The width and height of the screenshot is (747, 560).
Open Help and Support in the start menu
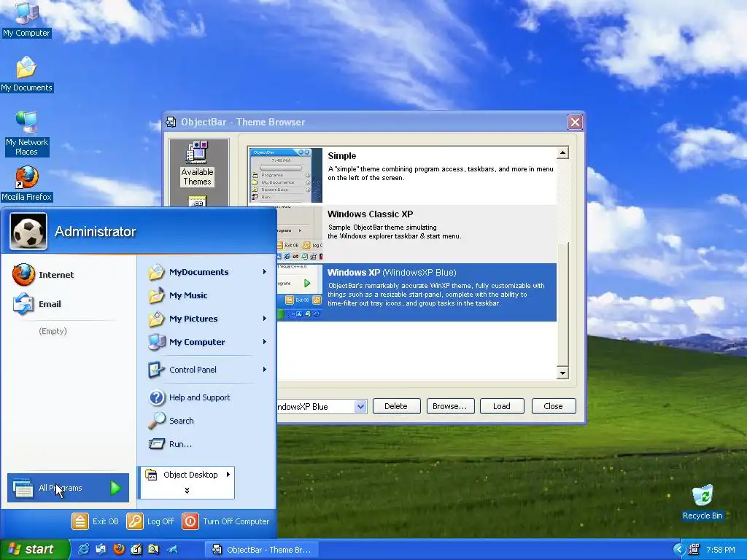tap(207, 397)
